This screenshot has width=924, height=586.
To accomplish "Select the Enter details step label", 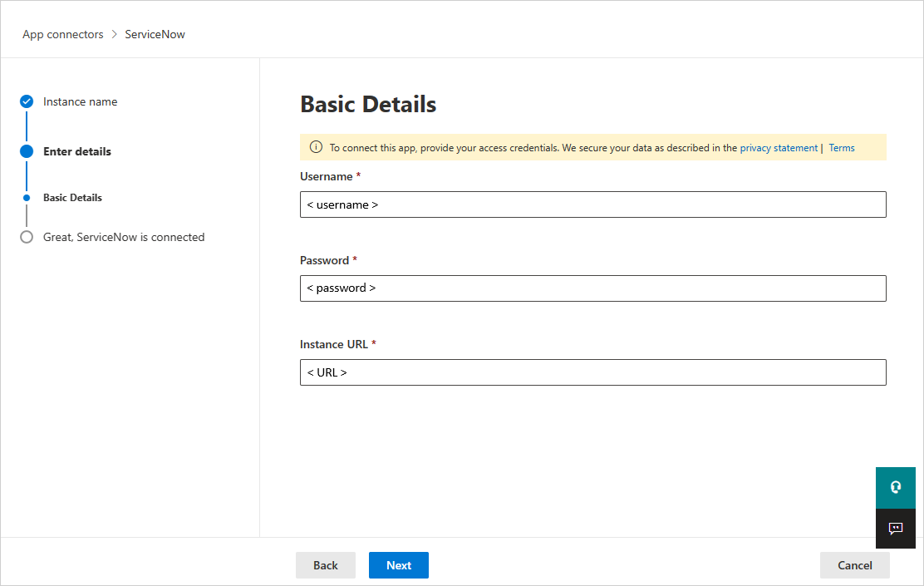I will [76, 150].
